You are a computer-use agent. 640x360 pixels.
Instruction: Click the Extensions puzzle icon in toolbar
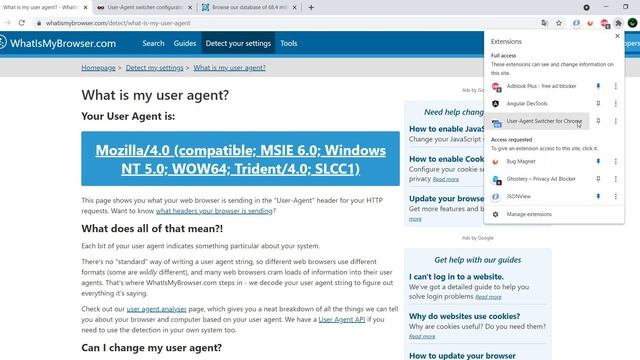click(x=618, y=23)
